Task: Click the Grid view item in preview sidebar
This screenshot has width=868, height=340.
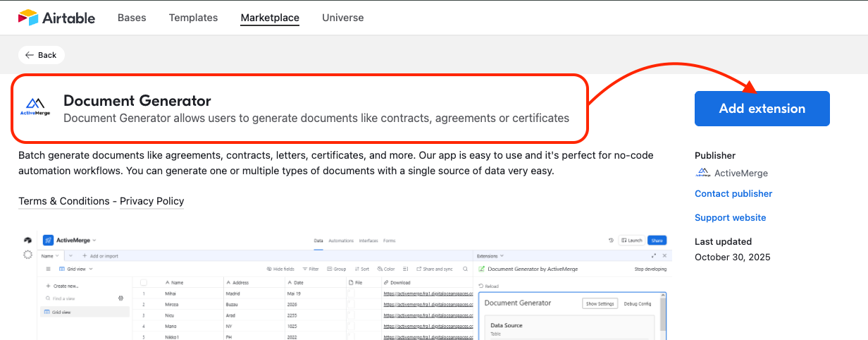Action: [x=85, y=312]
